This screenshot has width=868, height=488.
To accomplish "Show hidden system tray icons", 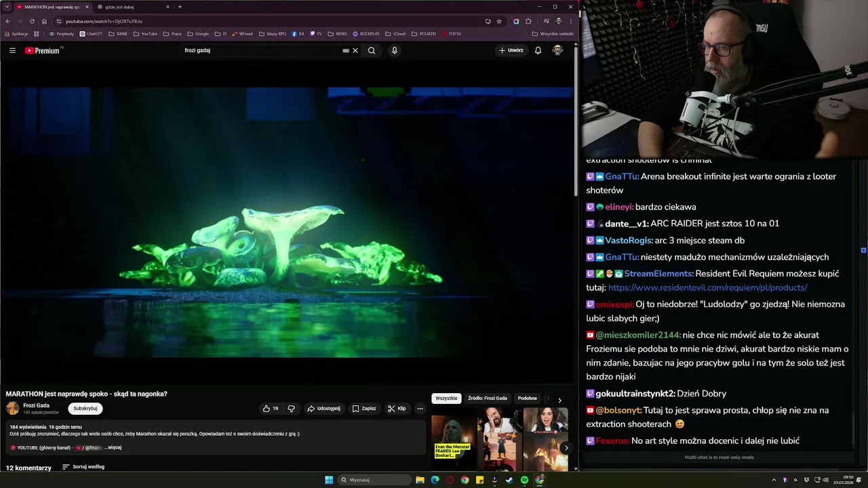I will click(774, 480).
